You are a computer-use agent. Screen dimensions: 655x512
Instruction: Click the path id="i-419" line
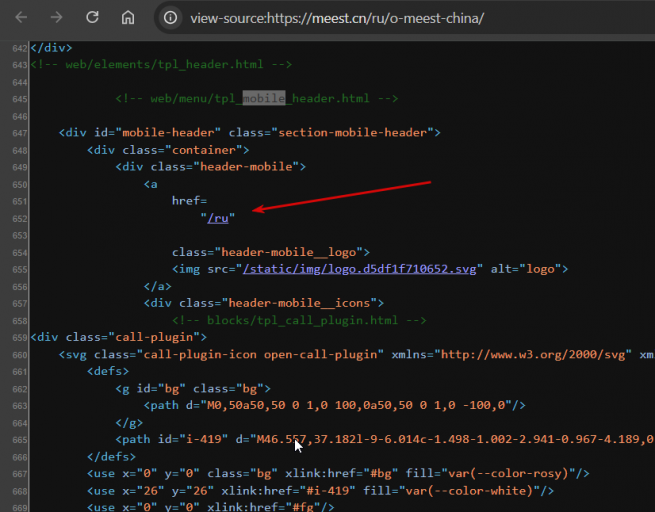pyautogui.click(x=384, y=439)
